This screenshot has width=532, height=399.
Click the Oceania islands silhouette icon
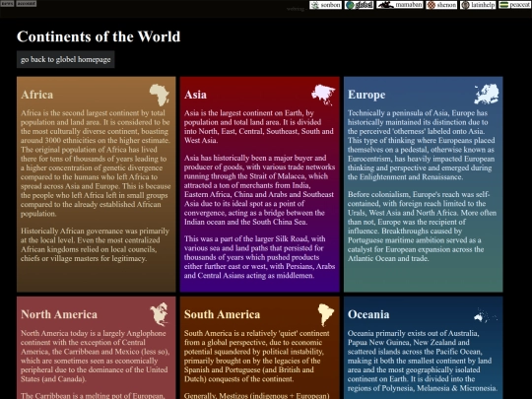486,315
